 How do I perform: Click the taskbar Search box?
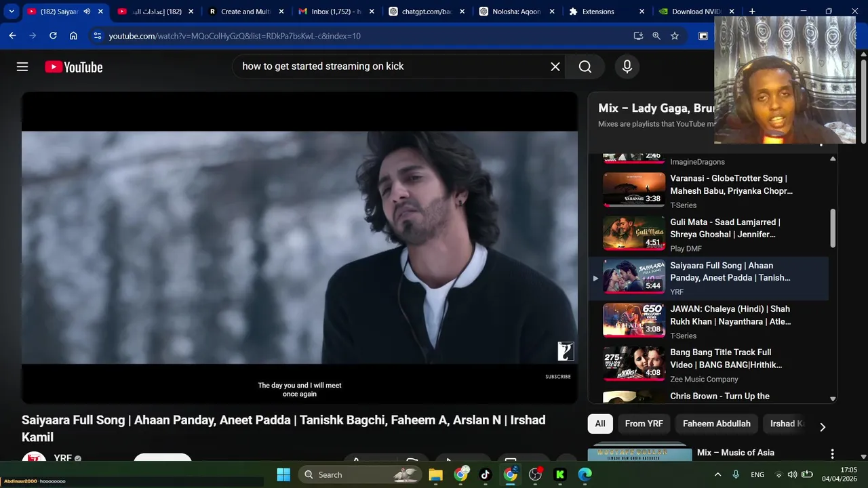pyautogui.click(x=359, y=474)
